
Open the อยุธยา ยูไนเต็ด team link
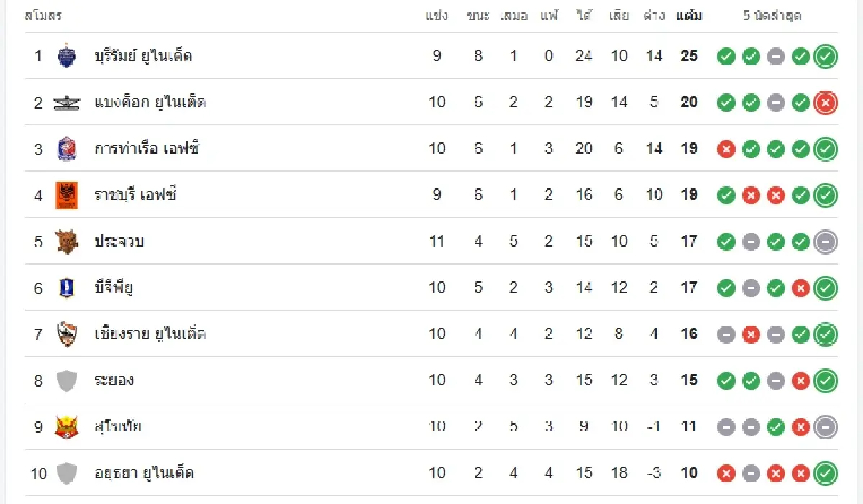click(145, 473)
